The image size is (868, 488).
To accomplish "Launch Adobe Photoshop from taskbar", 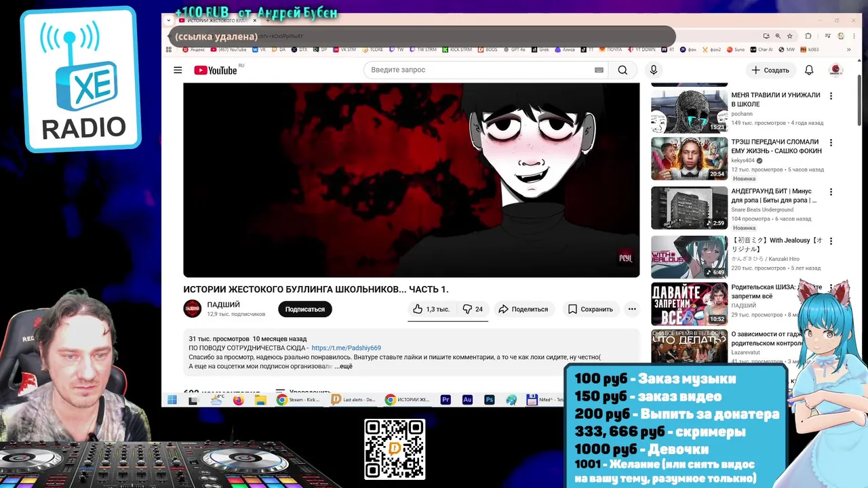I will [x=489, y=400].
